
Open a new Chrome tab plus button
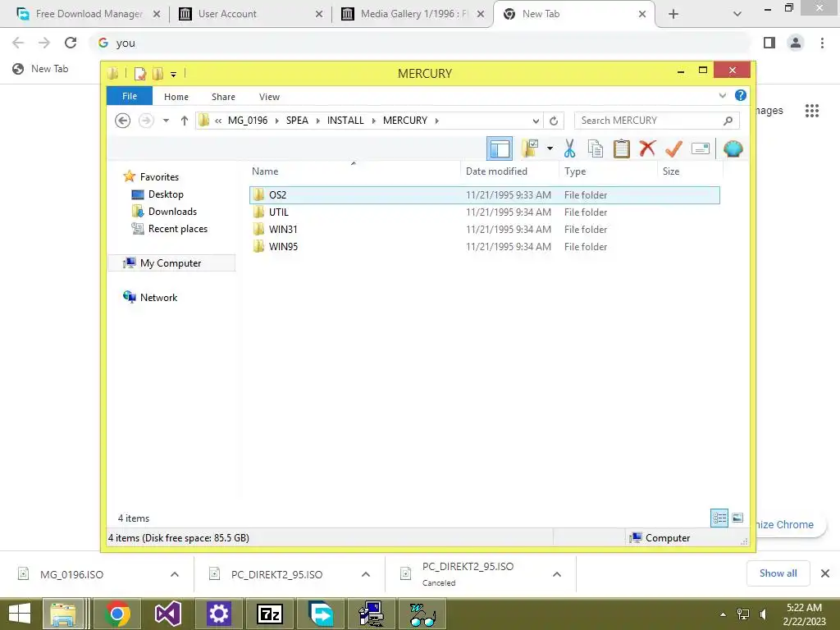673,14
